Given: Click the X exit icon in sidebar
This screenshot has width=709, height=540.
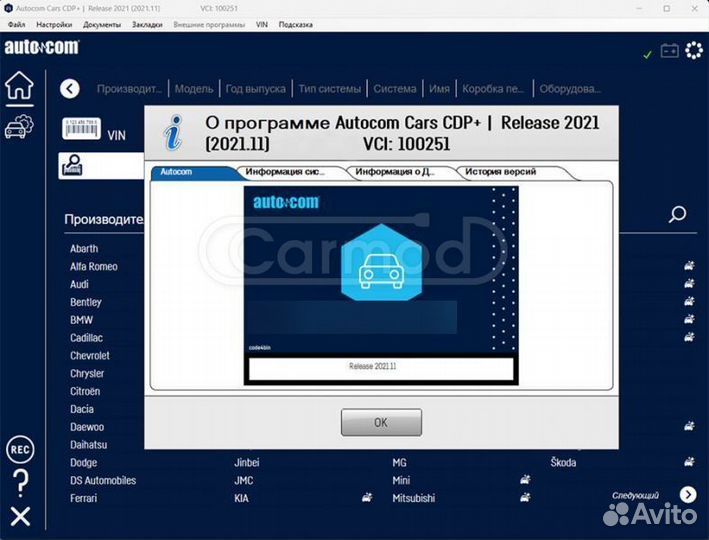Looking at the screenshot, I should coord(20,516).
